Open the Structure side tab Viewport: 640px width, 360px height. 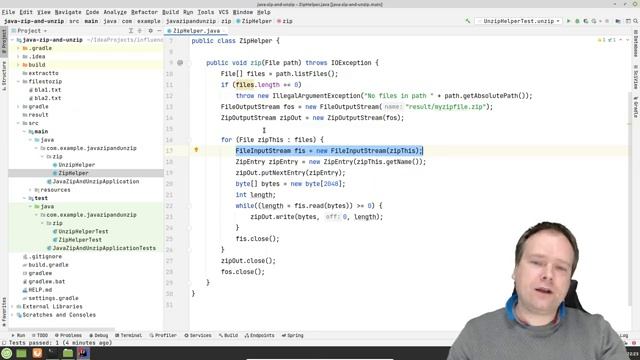(x=4, y=76)
